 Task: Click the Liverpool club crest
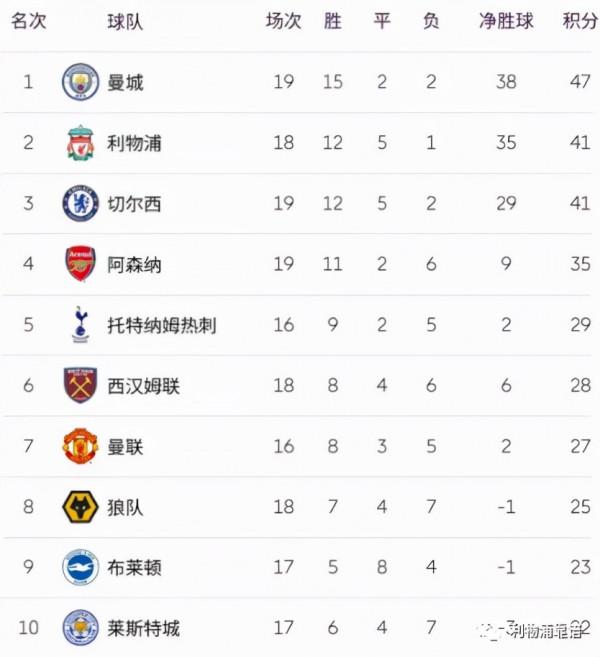click(x=81, y=143)
